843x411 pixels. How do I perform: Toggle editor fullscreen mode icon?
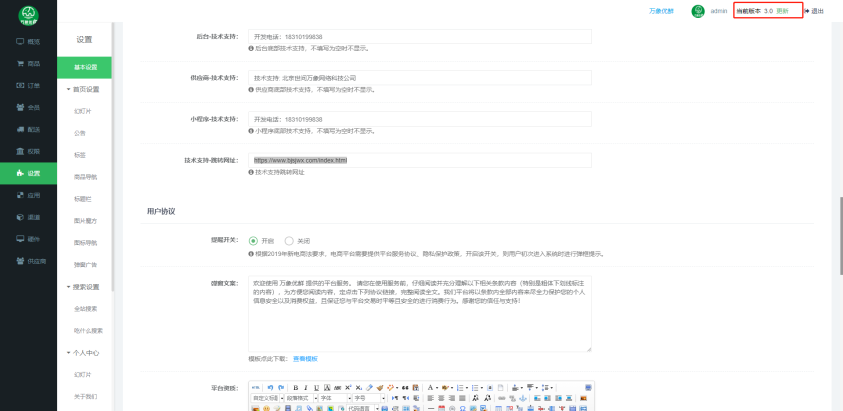[x=588, y=387]
